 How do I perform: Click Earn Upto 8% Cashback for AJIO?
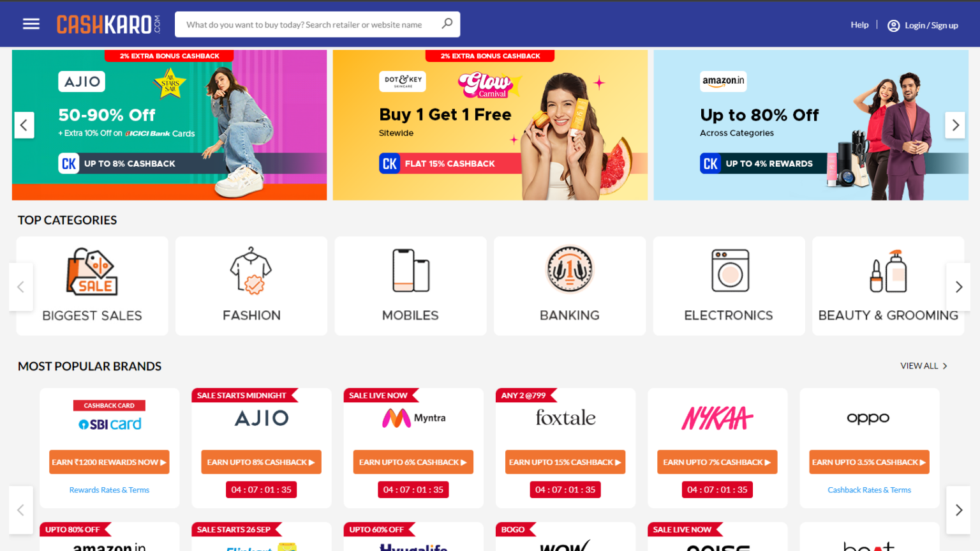tap(261, 462)
